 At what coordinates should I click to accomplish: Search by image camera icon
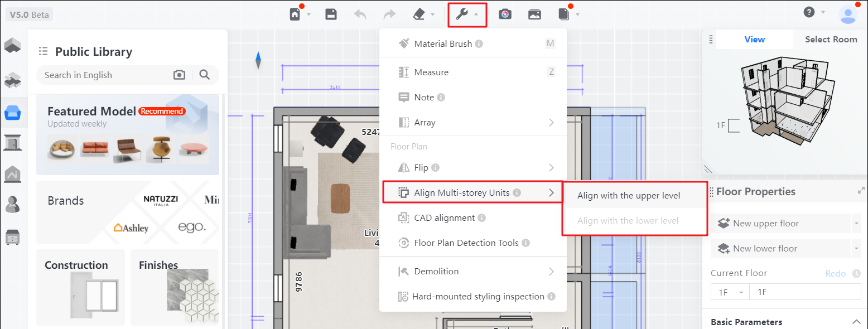179,75
